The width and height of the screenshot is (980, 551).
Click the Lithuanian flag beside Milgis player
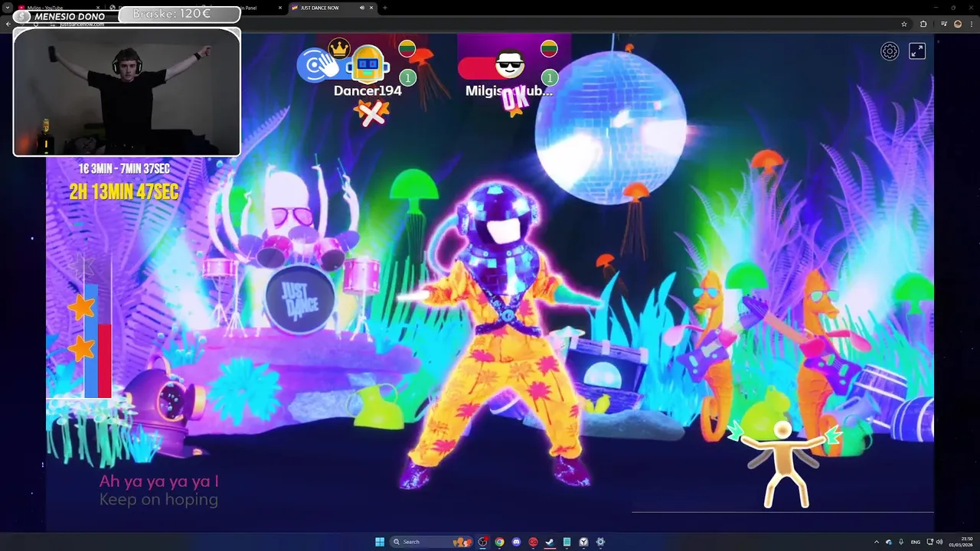(548, 49)
